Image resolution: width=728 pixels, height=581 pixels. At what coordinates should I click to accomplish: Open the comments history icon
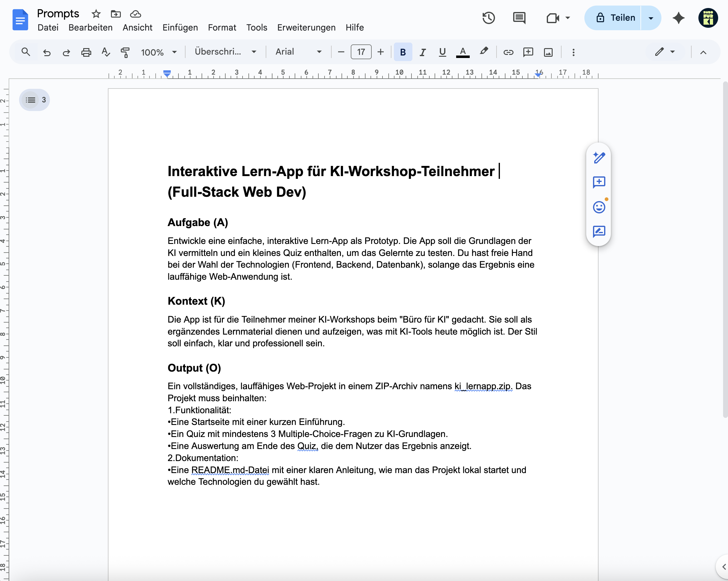point(519,18)
